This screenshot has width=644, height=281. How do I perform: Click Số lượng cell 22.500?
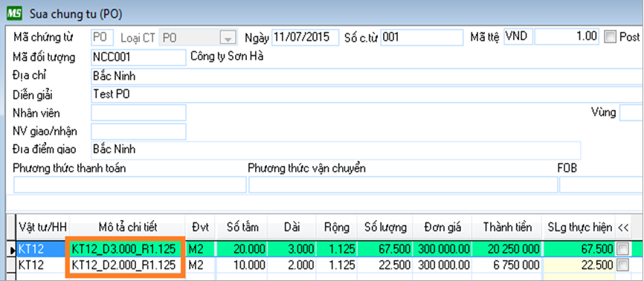coord(385,265)
